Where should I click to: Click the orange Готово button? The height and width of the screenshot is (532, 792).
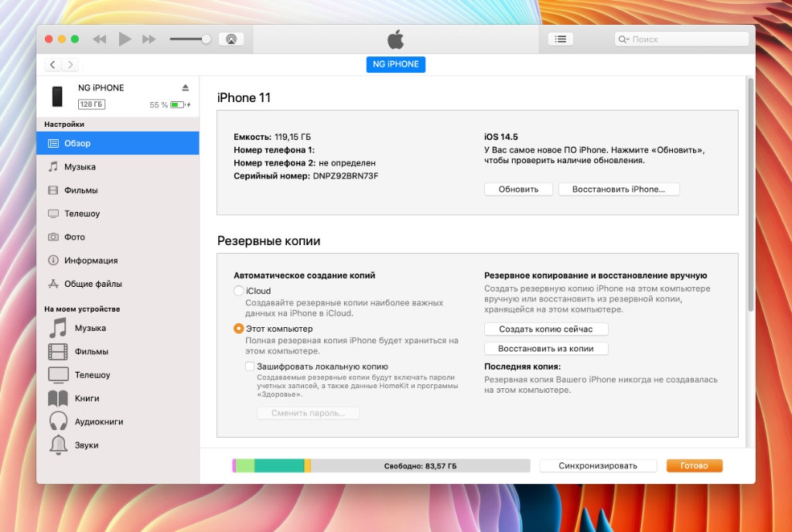(x=695, y=465)
